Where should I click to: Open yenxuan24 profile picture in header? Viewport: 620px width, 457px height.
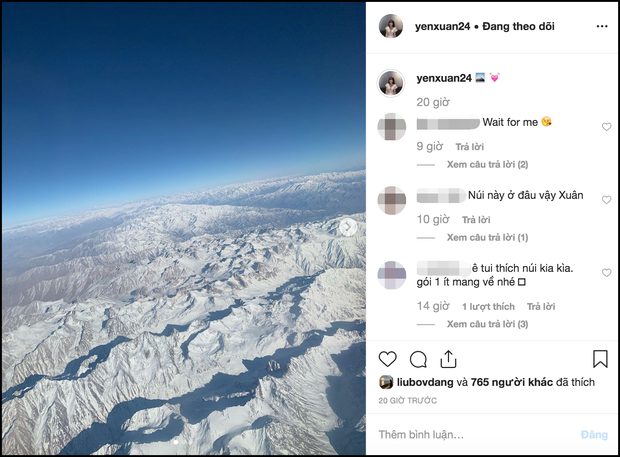pos(391,26)
